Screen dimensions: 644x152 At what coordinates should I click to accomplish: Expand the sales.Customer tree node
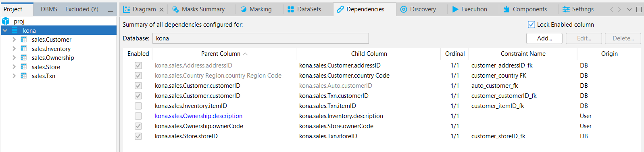tap(14, 39)
